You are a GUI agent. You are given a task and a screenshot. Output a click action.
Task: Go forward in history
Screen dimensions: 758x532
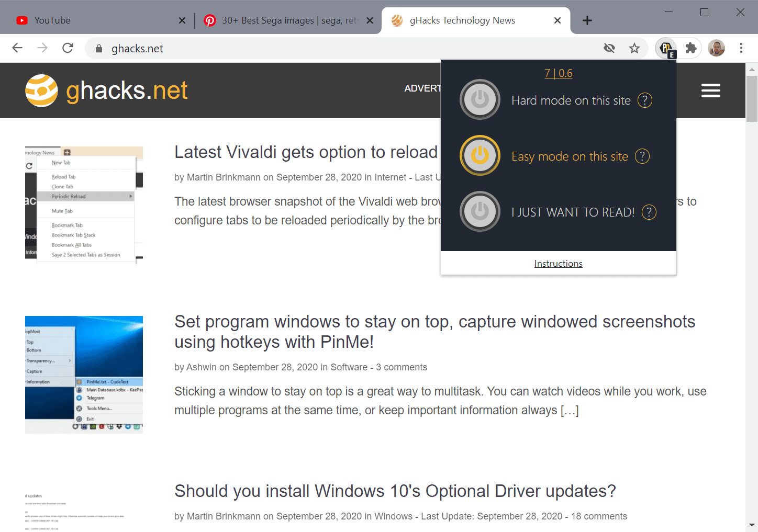(x=42, y=48)
